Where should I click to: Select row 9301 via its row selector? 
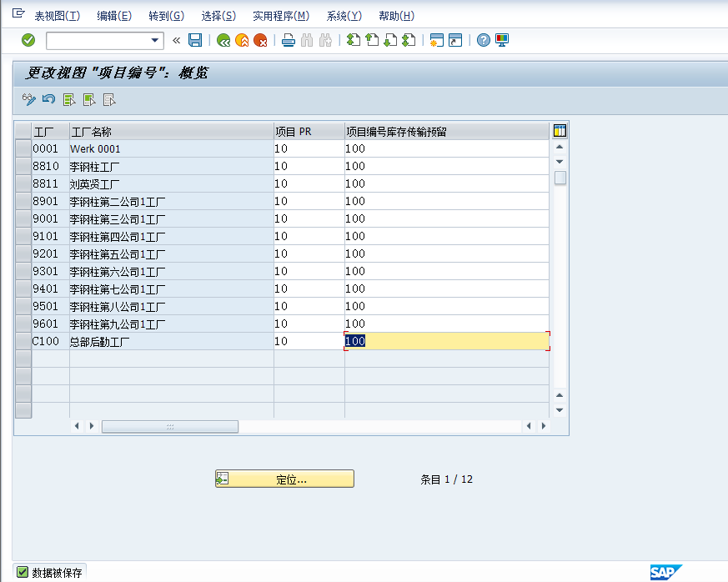[23, 272]
